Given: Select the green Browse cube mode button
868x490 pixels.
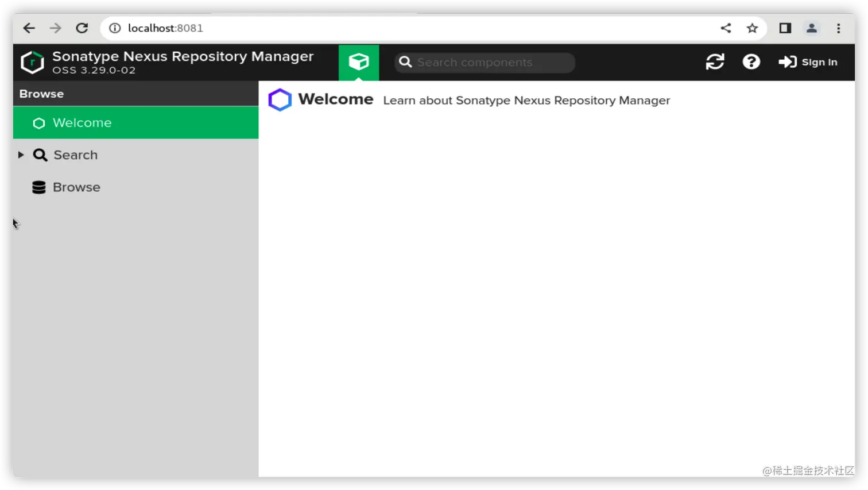Looking at the screenshot, I should tap(359, 62).
